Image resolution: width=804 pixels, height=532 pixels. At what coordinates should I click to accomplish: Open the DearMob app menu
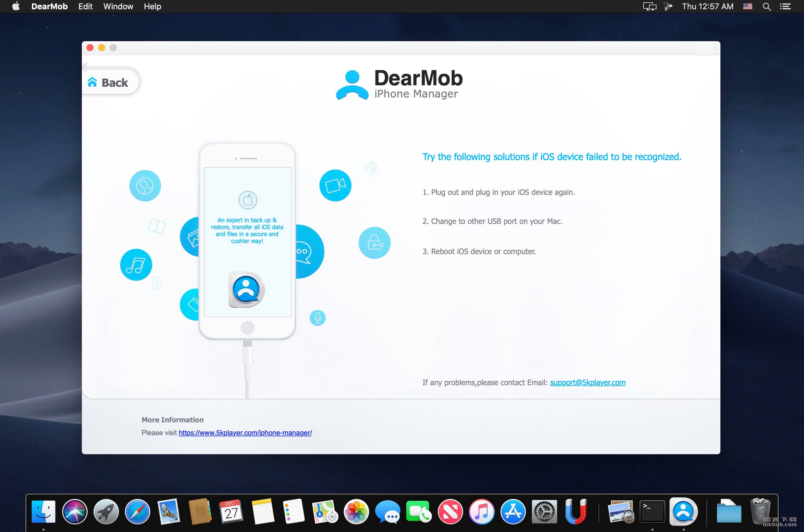point(50,6)
